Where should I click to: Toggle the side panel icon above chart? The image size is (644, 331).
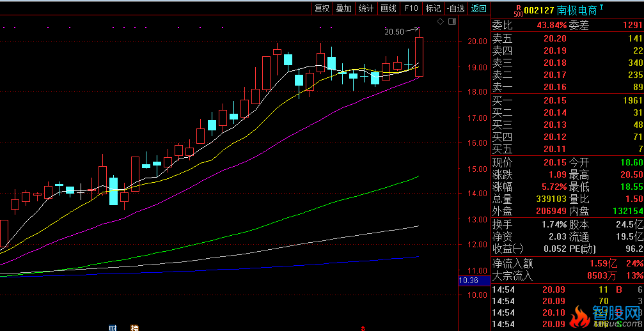(x=452, y=22)
